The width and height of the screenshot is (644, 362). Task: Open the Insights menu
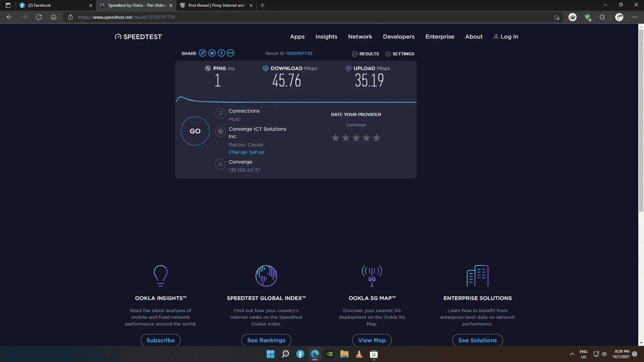[x=326, y=37]
